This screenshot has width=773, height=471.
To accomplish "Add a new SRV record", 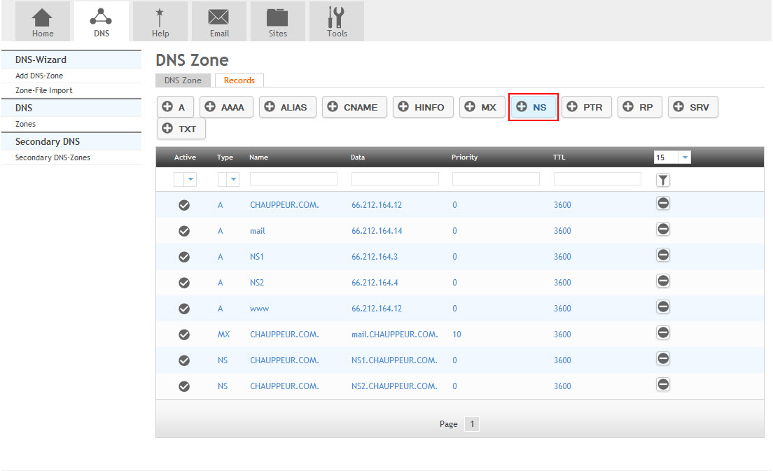I will [x=693, y=107].
